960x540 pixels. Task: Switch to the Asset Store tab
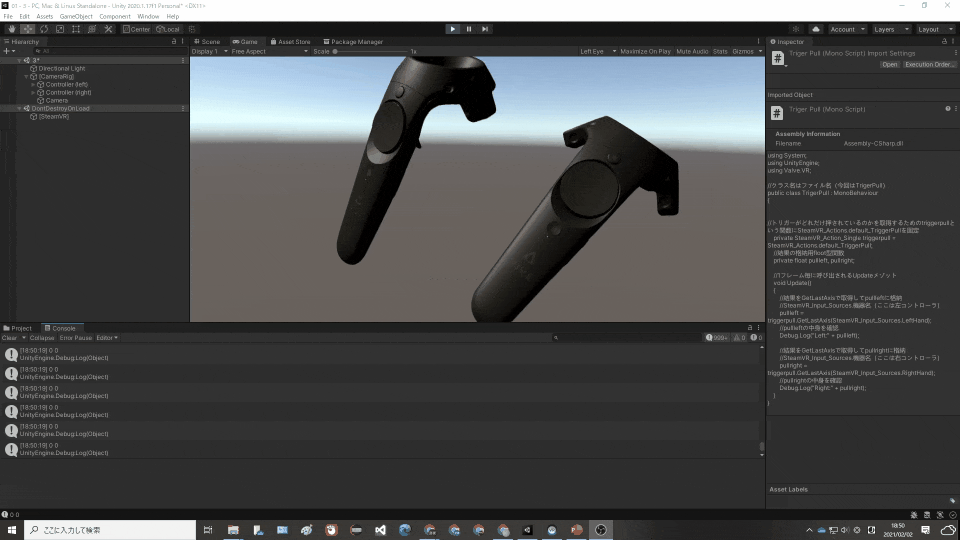tap(290, 42)
